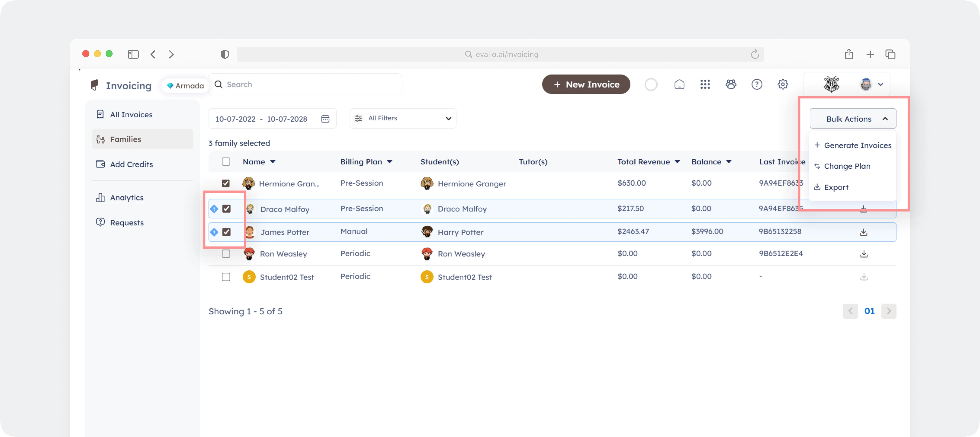This screenshot has height=437, width=980.
Task: Click the help question mark icon
Action: 757,84
